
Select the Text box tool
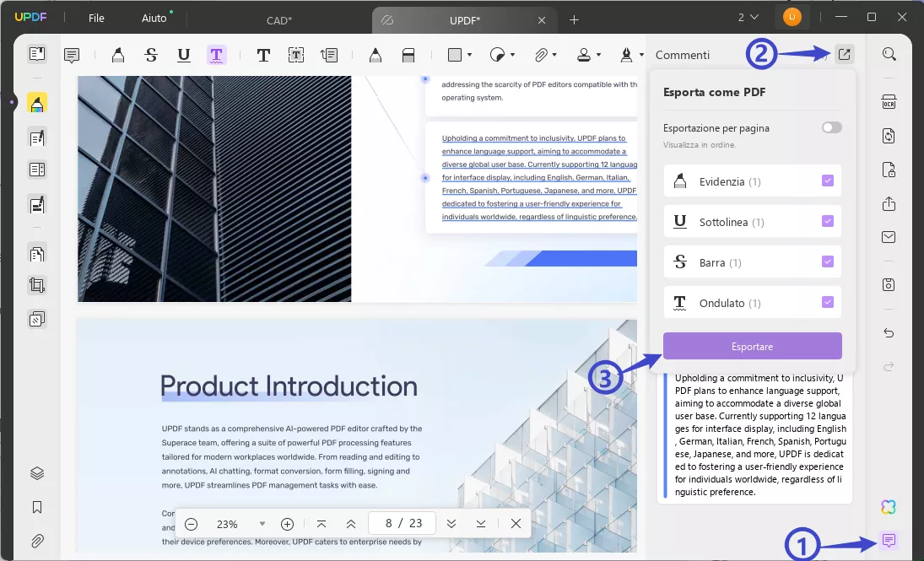click(296, 56)
